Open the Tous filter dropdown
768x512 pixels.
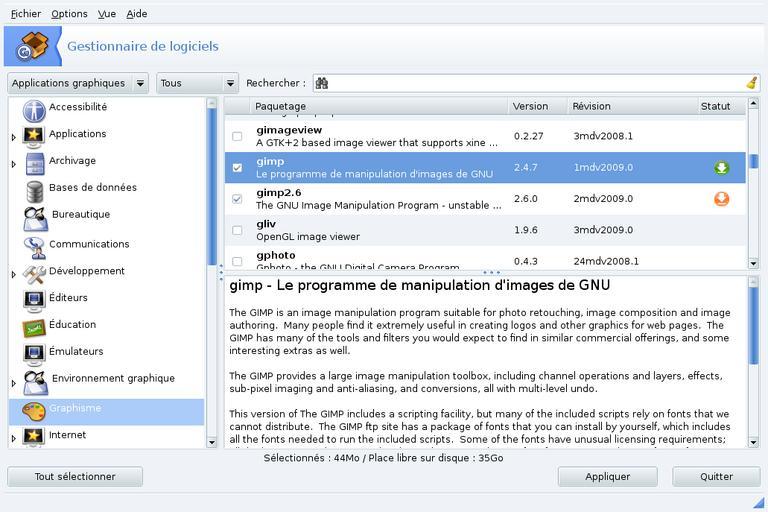tap(197, 84)
